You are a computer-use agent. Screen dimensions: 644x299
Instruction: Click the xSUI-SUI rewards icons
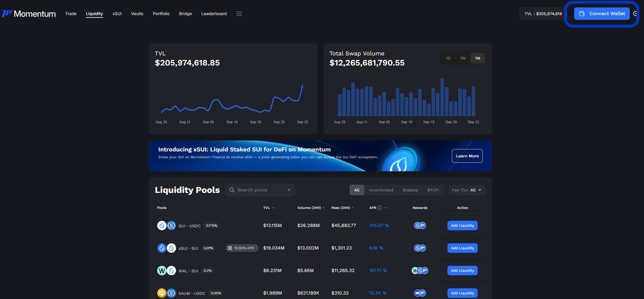[420, 248]
